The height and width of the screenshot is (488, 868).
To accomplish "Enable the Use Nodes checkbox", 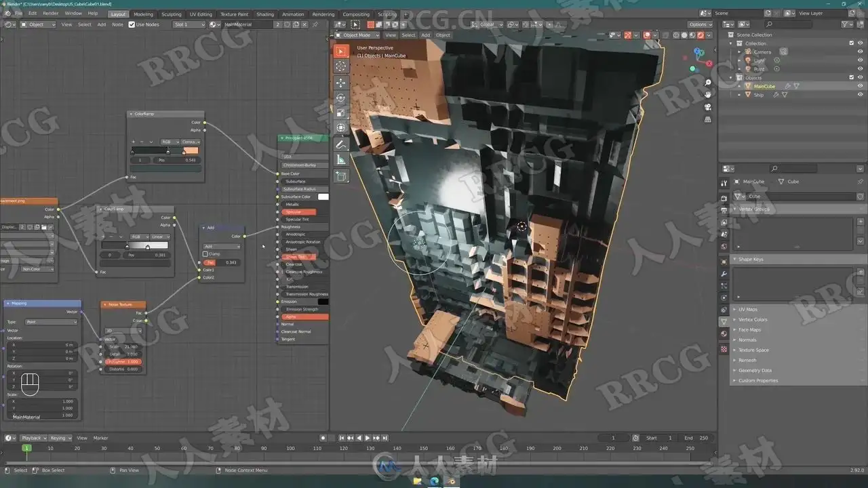I will pyautogui.click(x=132, y=24).
